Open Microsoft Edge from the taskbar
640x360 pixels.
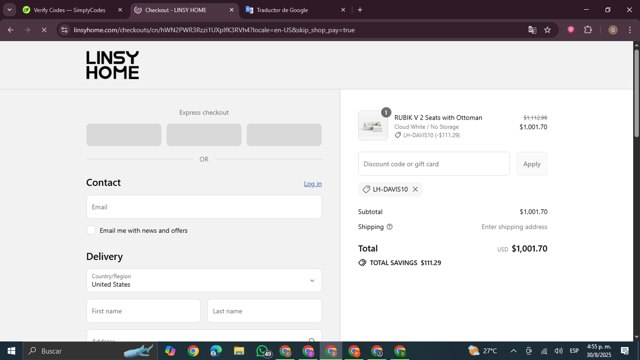click(216, 351)
